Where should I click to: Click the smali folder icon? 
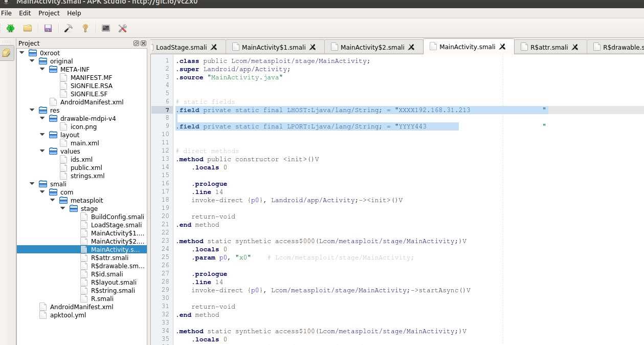(43, 184)
